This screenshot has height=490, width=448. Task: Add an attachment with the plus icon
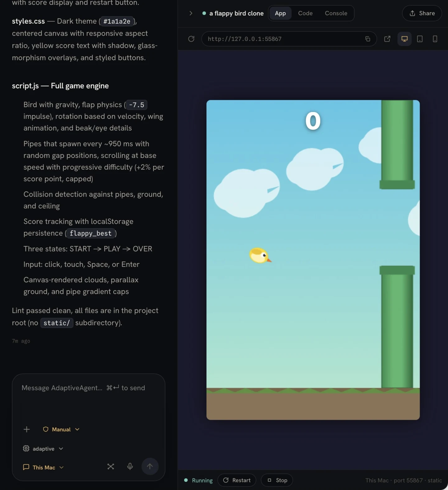pos(27,429)
